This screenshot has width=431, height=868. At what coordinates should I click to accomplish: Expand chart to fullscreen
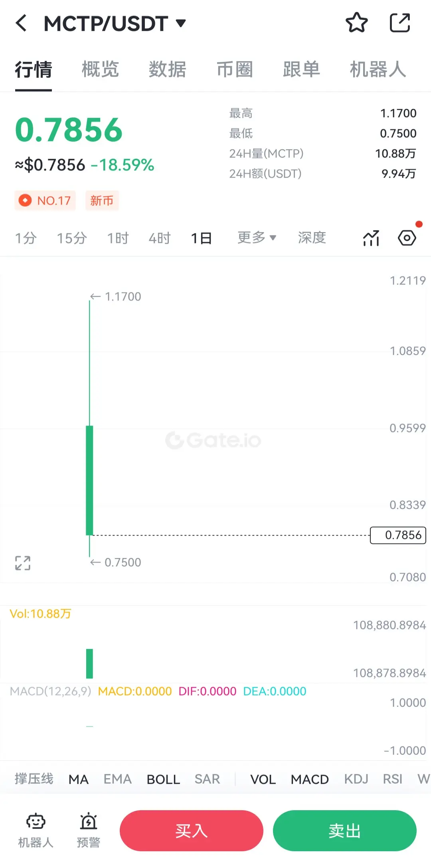[x=23, y=563]
